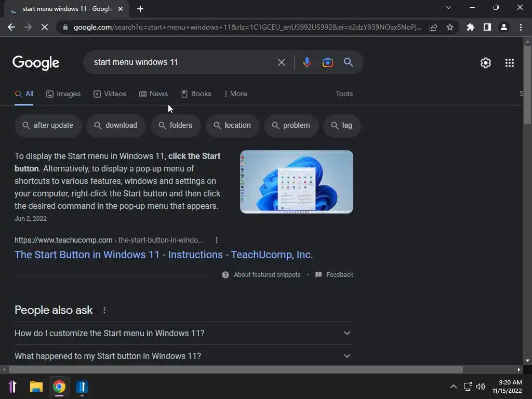
Task: Click the Google logo
Action: click(36, 63)
